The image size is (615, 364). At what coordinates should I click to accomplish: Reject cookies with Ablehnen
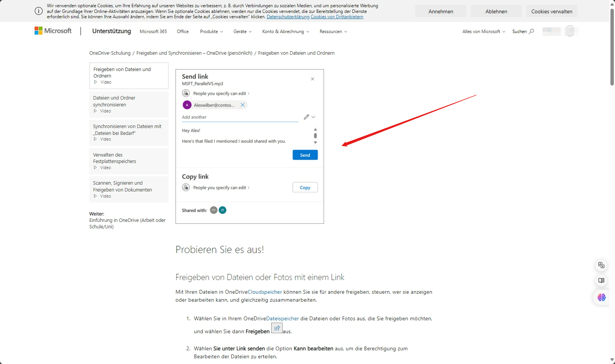(x=496, y=11)
